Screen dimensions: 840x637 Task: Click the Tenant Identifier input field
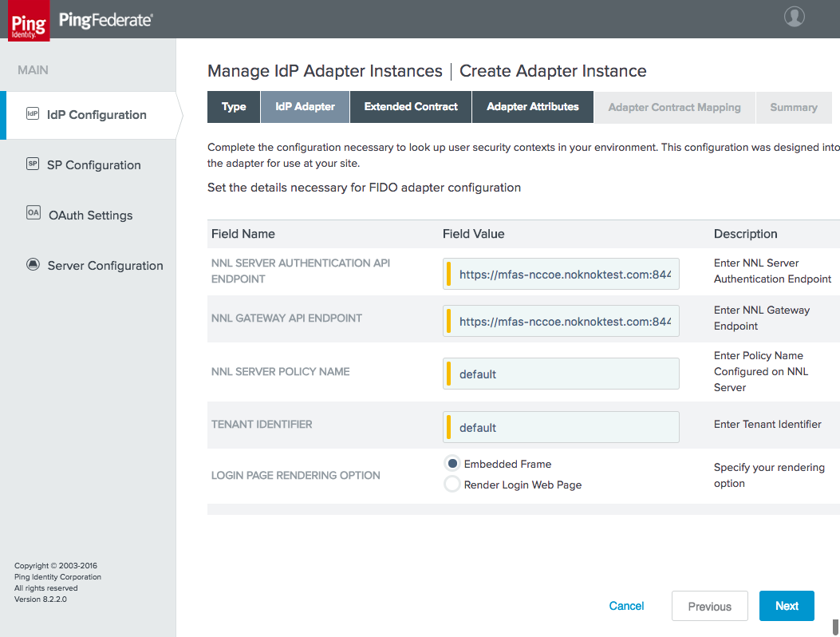click(561, 427)
